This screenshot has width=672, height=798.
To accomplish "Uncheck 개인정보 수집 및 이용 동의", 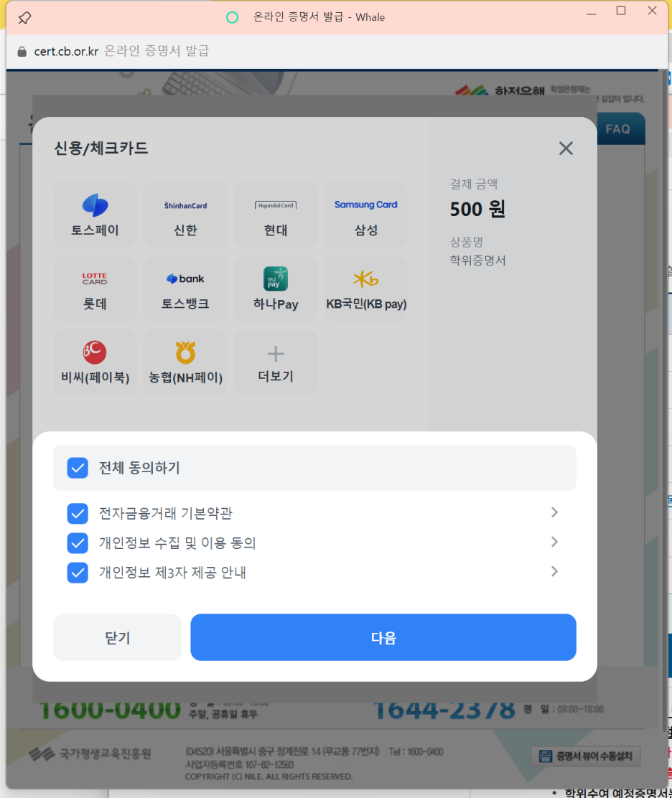I will pyautogui.click(x=78, y=543).
